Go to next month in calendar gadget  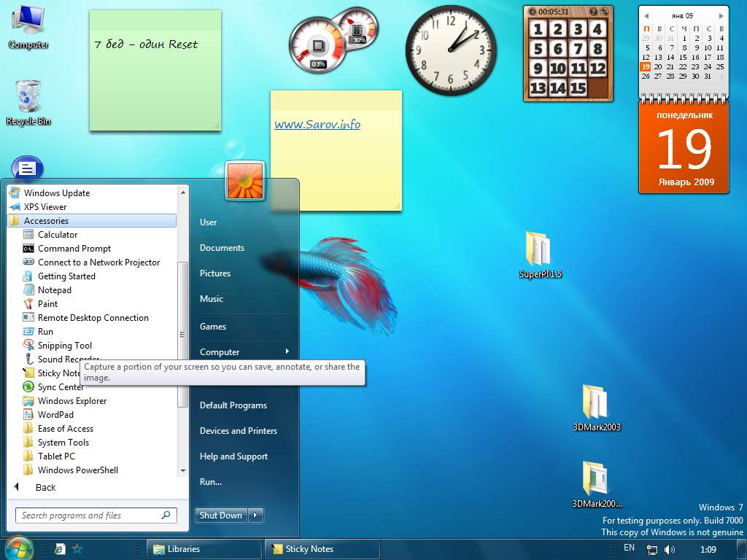(x=721, y=15)
